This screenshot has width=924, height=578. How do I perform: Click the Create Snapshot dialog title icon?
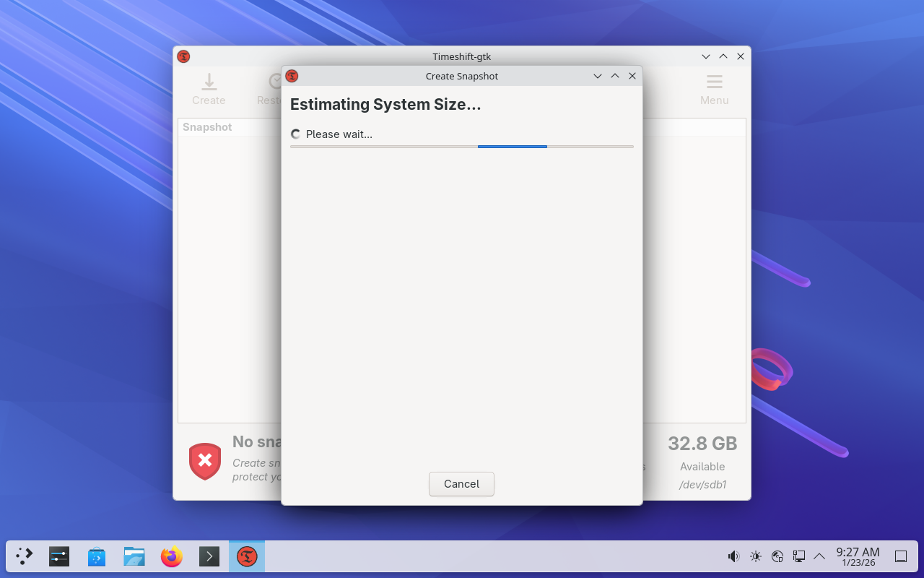[292, 76]
